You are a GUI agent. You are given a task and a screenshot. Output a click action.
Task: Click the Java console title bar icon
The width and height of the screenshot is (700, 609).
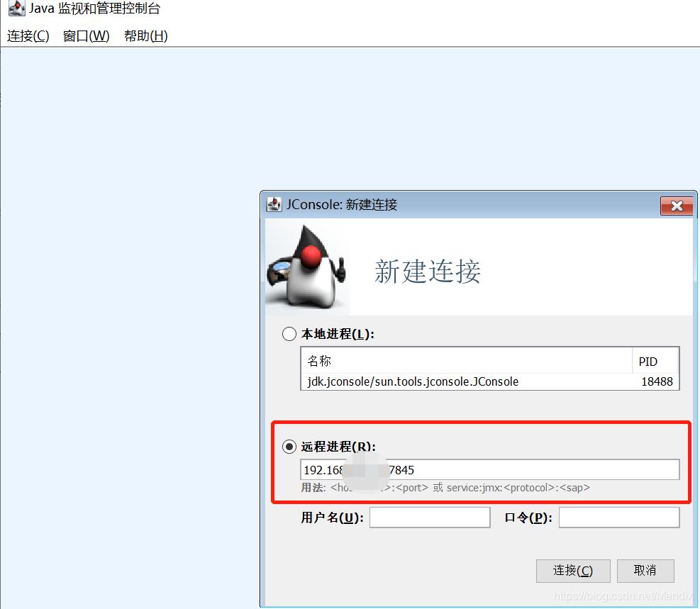[16, 8]
